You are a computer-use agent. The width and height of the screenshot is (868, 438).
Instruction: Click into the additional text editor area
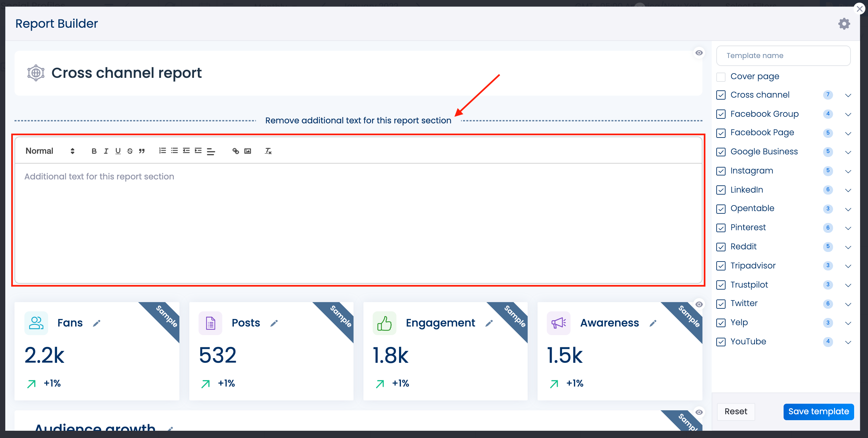point(358,223)
